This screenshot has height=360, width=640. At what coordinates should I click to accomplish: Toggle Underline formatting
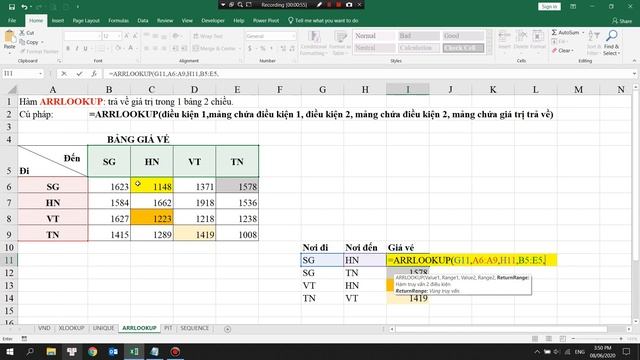click(x=85, y=49)
